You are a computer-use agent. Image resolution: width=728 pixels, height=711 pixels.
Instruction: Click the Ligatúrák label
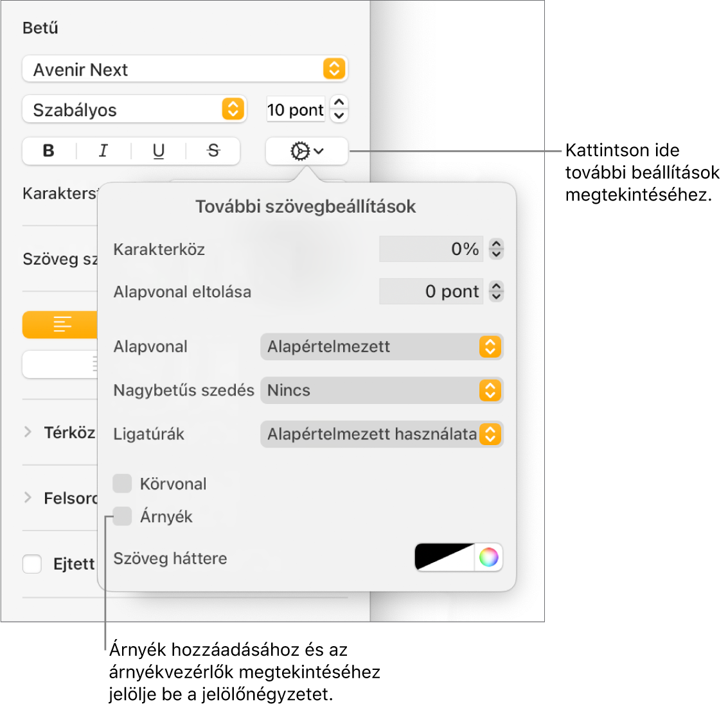(149, 434)
